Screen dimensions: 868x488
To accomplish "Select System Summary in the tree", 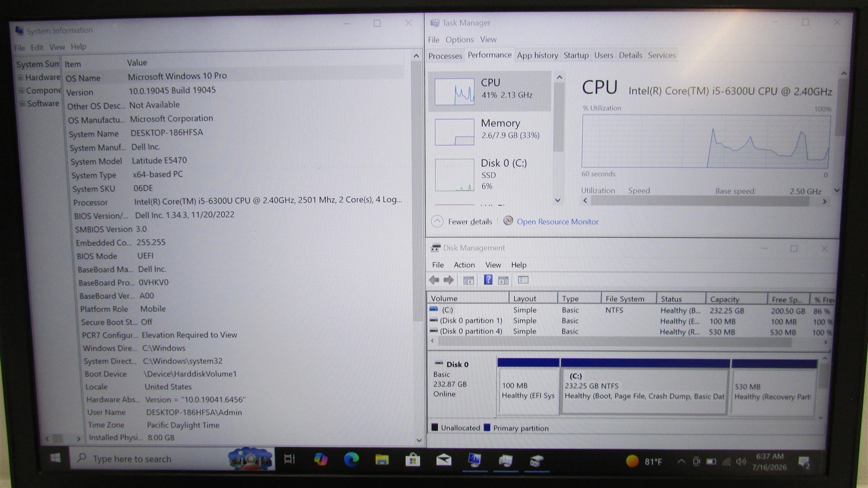I will pos(37,64).
